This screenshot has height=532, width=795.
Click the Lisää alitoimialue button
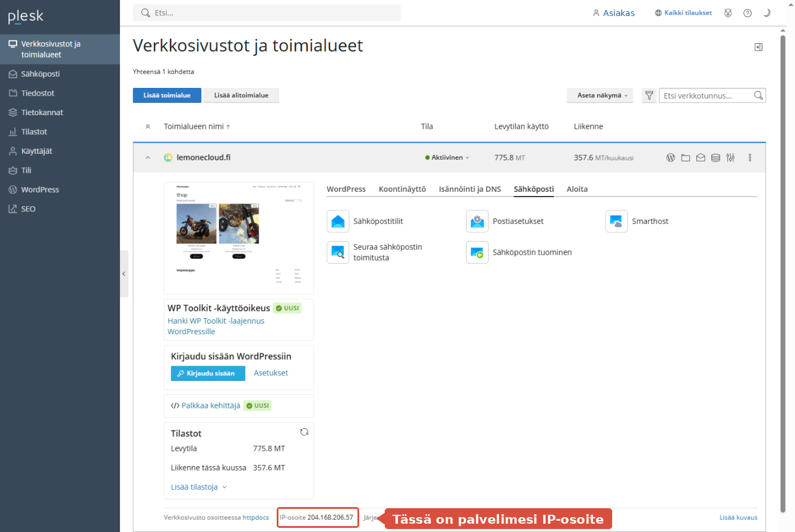pos(242,95)
